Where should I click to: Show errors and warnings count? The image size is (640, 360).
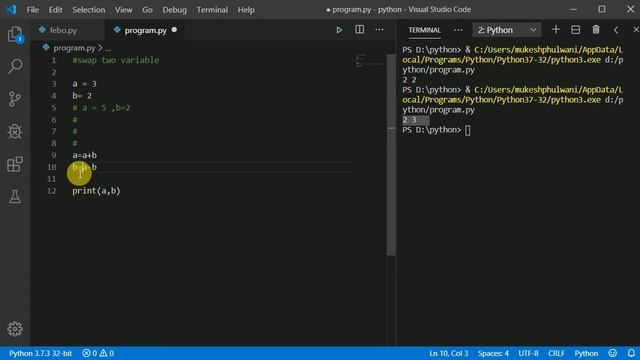point(98,353)
